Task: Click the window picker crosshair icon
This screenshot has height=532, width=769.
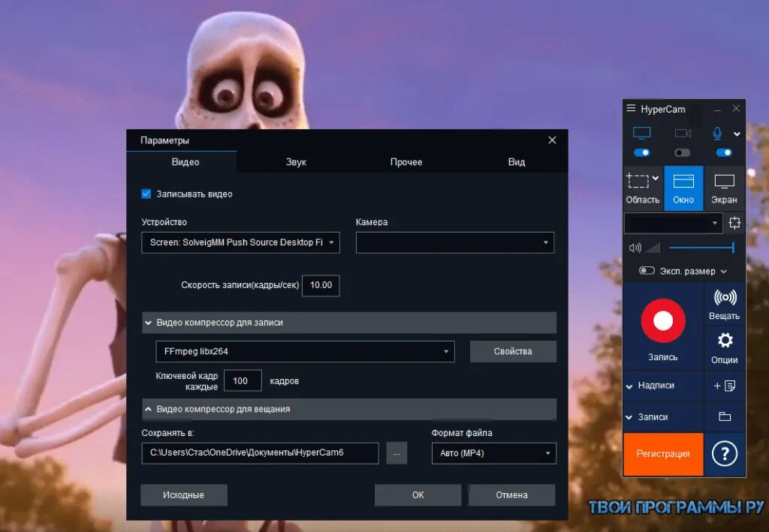Action: (x=734, y=223)
